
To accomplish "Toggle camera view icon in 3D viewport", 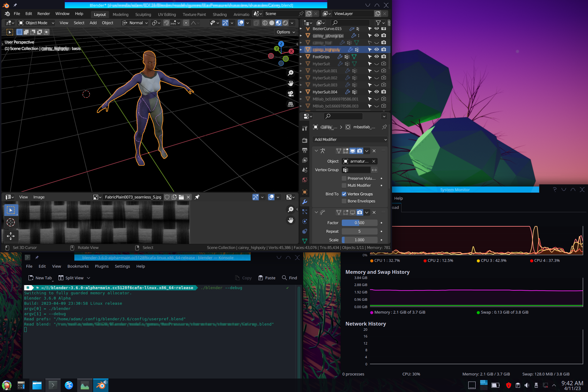I will 291,94.
